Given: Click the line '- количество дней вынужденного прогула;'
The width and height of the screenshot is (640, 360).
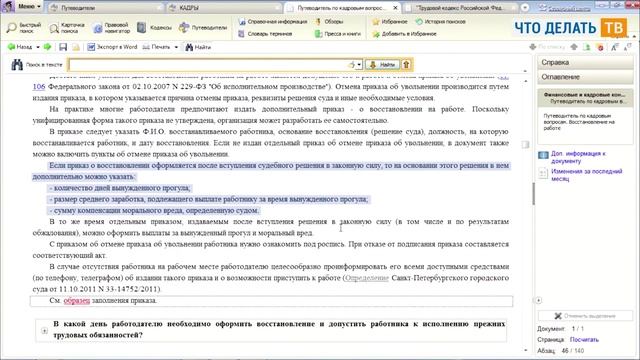Looking at the screenshot, I should (120, 188).
